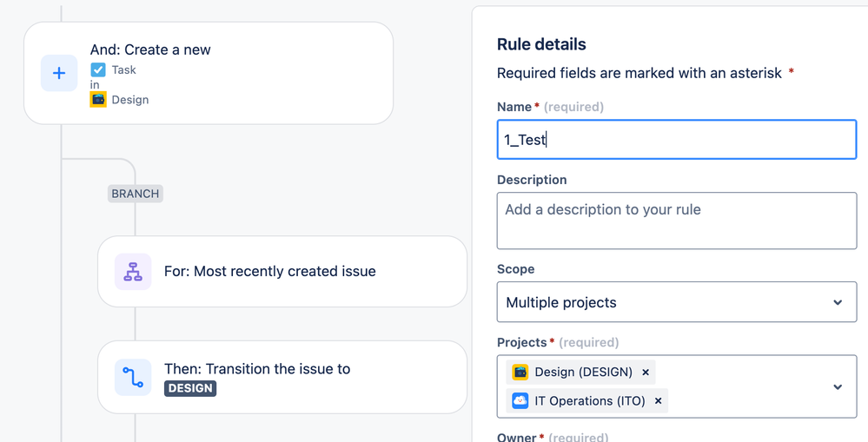Click the branch icon for recently created issue
This screenshot has height=442, width=868.
[x=133, y=272]
